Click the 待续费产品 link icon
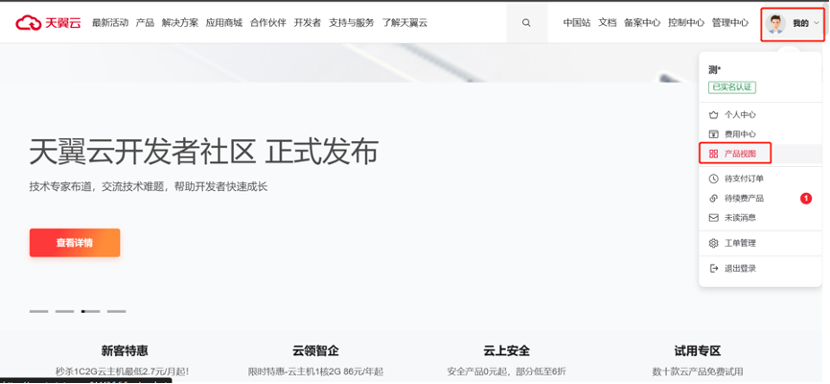Viewport: 830px width, 384px height. click(714, 198)
